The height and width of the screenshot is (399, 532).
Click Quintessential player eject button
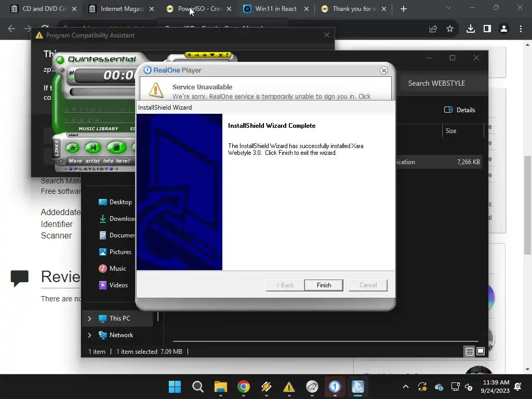coord(73,148)
